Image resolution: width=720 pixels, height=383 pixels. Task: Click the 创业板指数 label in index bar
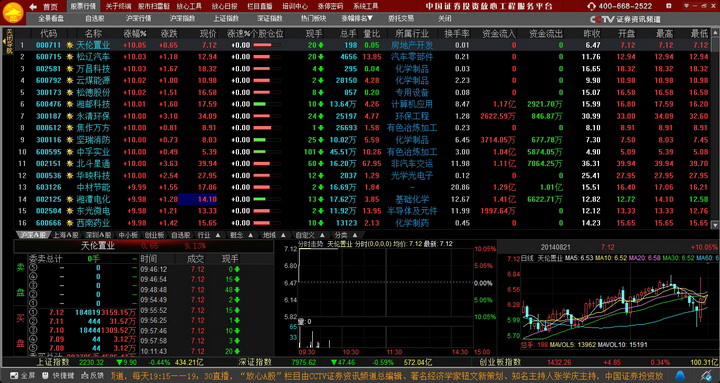coord(500,362)
